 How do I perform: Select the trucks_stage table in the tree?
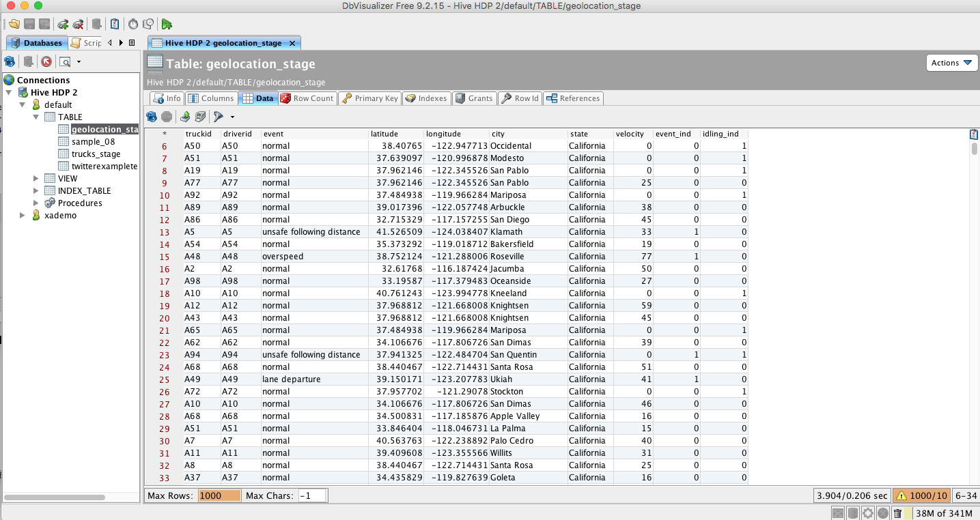coord(95,155)
